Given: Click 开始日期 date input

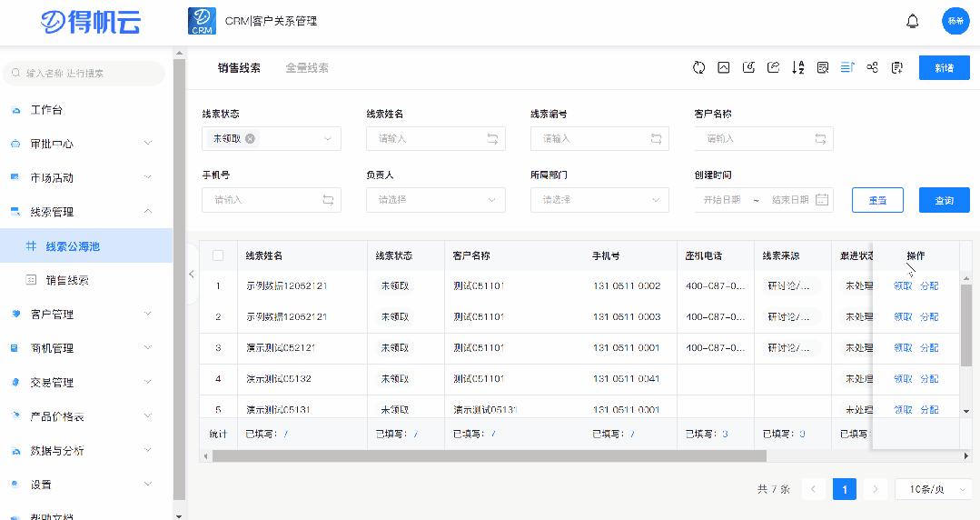Looking at the screenshot, I should (722, 200).
